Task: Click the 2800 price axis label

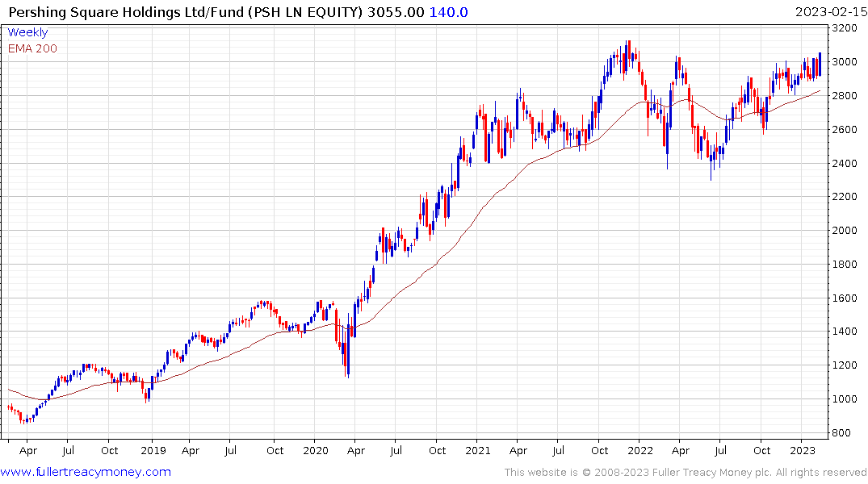Action: [845, 96]
